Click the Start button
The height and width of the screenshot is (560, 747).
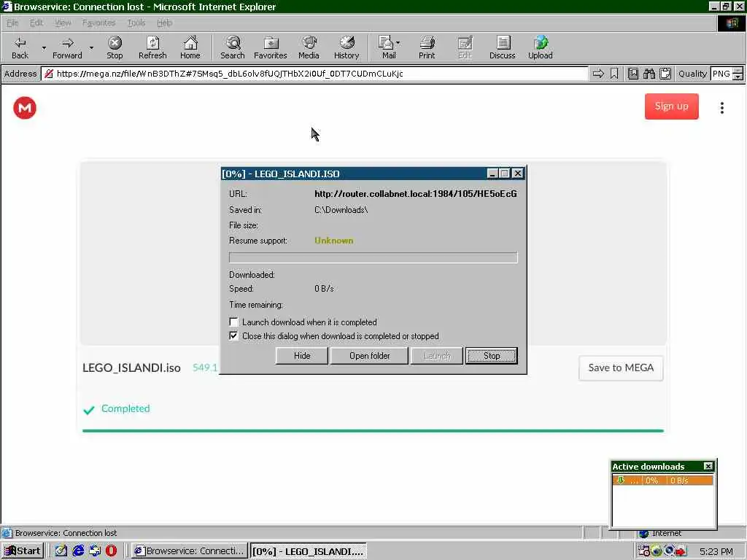click(x=23, y=551)
